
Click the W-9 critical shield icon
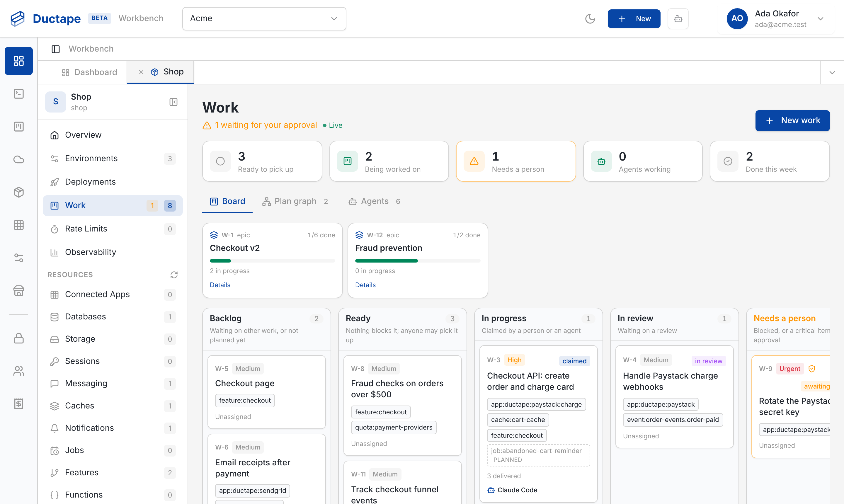point(812,369)
